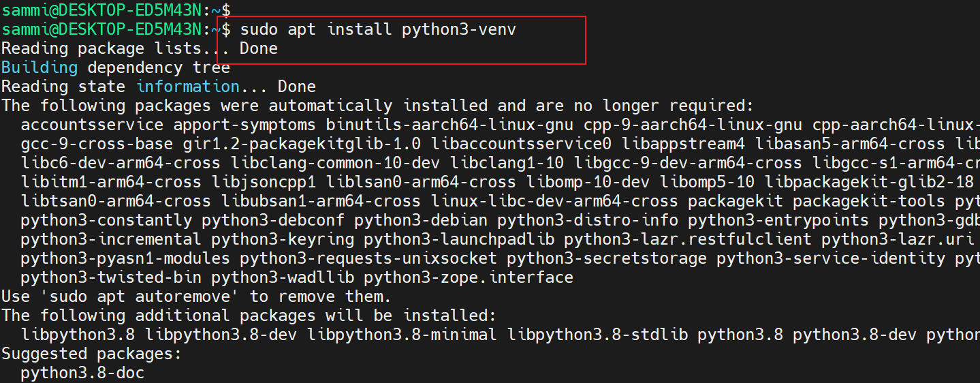Screen dimensions: 980x383
Task: Click 'libgcc-9-dev-arm64-cross' package name
Action: coord(688,163)
